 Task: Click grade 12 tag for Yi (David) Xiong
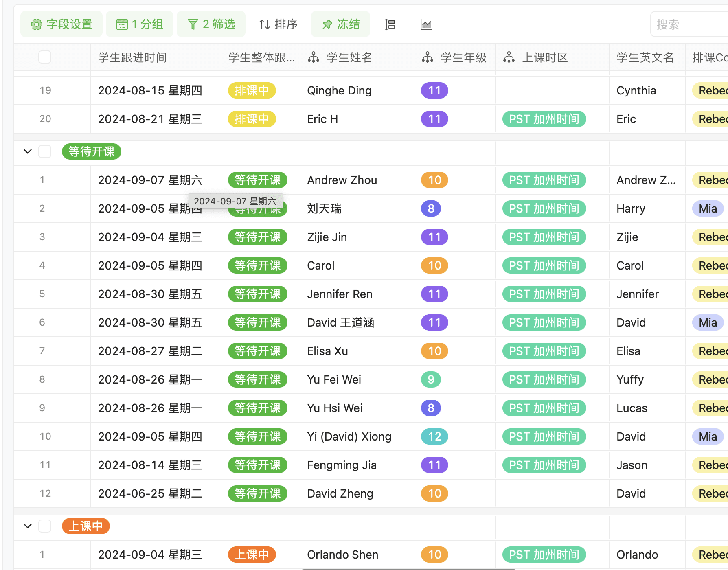(434, 436)
